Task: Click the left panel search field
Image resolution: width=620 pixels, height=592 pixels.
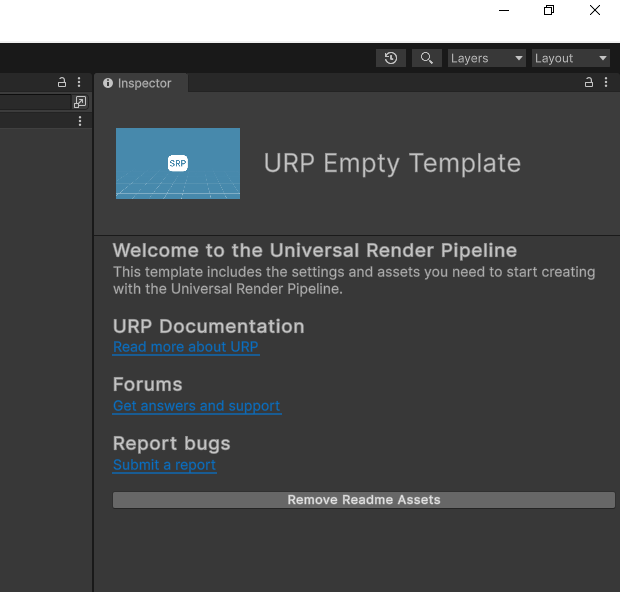Action: pyautogui.click(x=35, y=102)
